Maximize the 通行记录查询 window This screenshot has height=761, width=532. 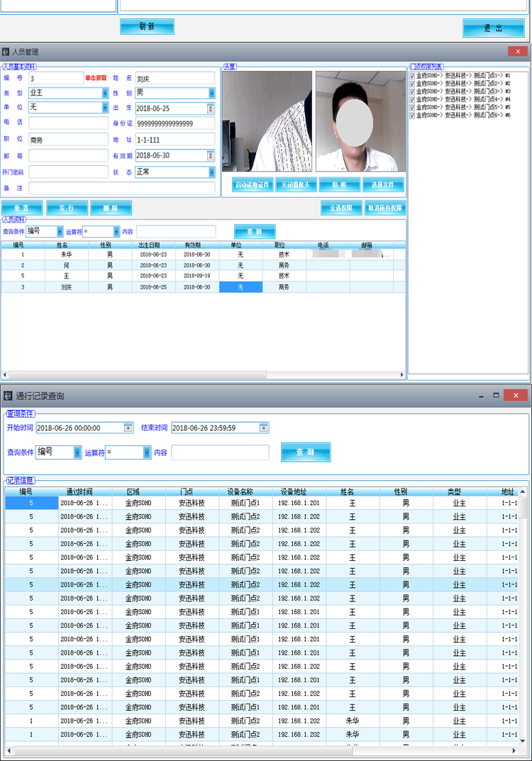(496, 395)
